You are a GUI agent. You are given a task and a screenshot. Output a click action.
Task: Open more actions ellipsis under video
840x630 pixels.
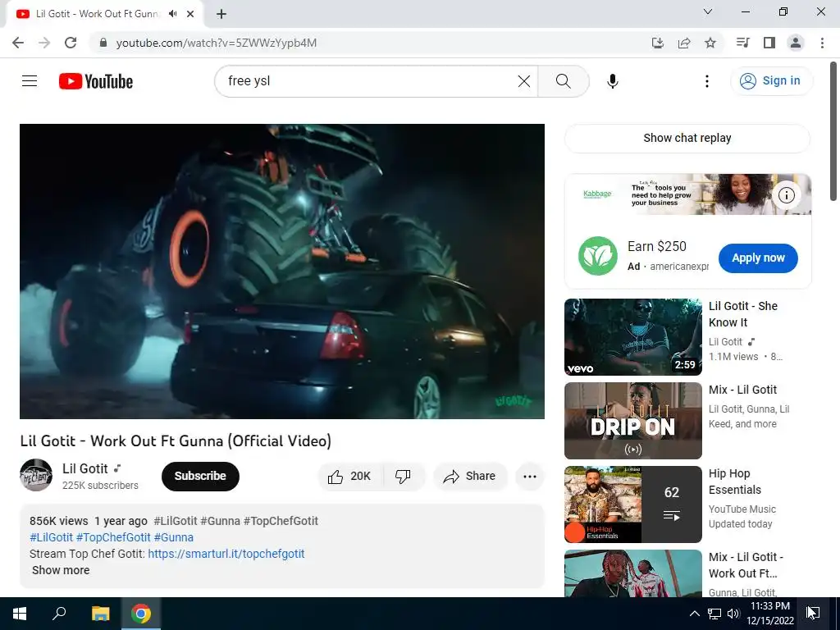point(530,477)
